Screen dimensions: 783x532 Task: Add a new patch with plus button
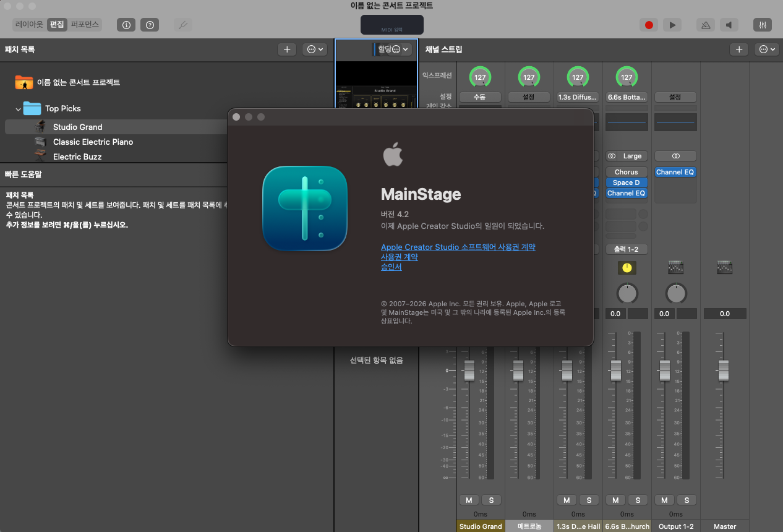click(286, 49)
